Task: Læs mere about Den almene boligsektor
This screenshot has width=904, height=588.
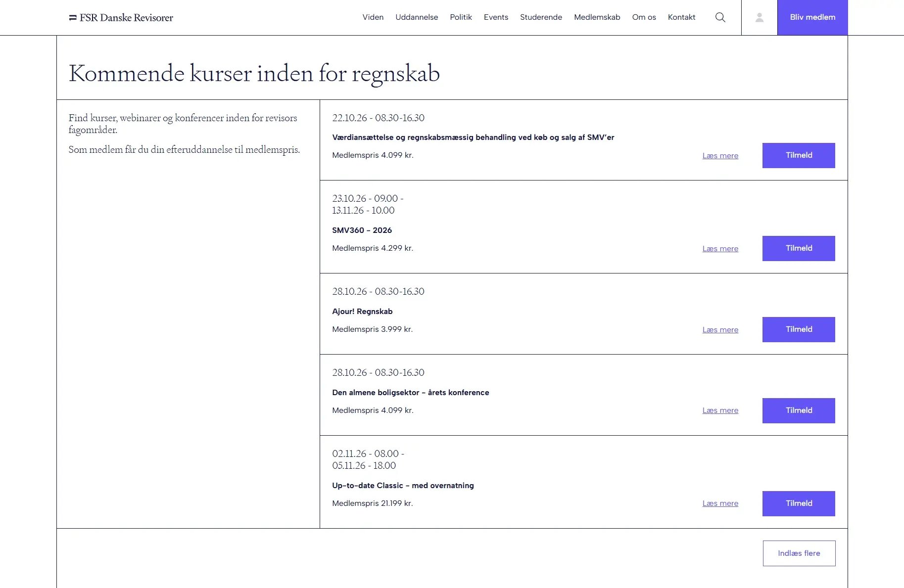Action: 720,410
